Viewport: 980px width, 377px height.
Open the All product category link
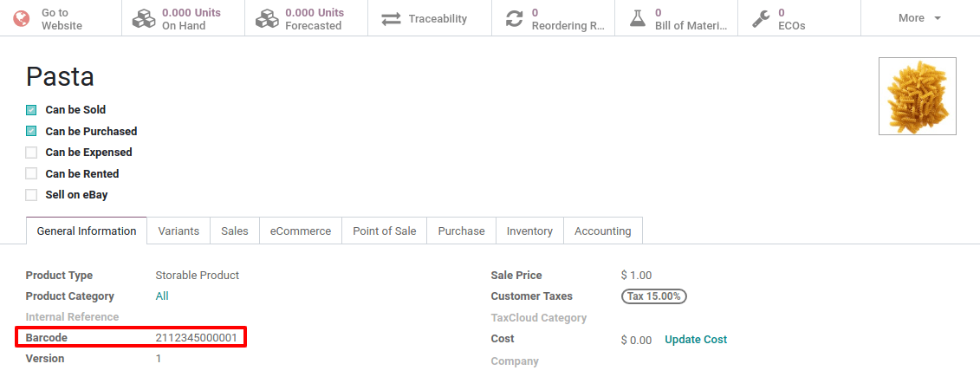point(162,296)
